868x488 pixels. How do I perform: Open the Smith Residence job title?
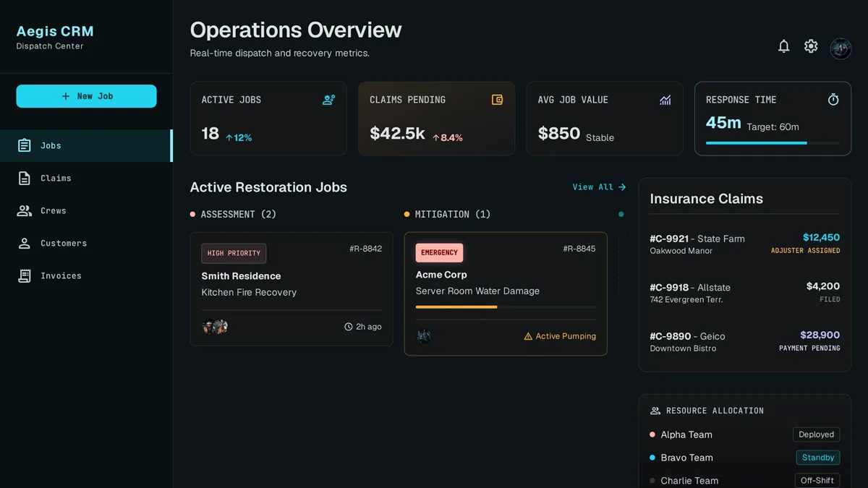coord(241,276)
